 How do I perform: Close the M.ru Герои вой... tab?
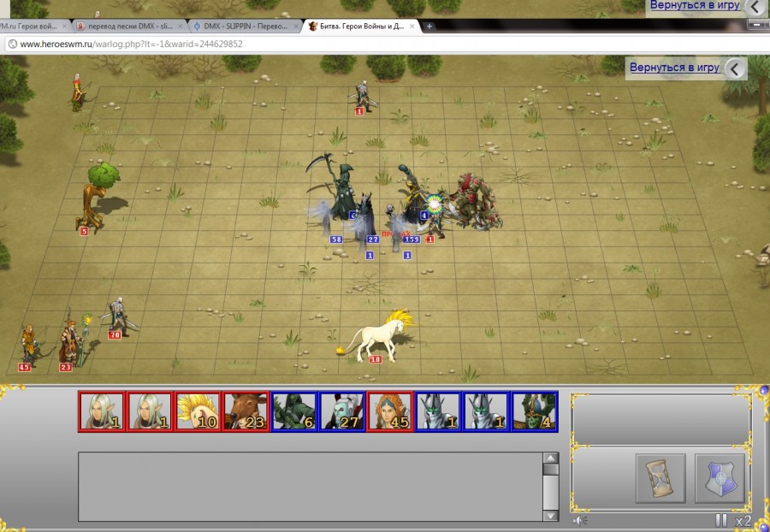(x=64, y=27)
